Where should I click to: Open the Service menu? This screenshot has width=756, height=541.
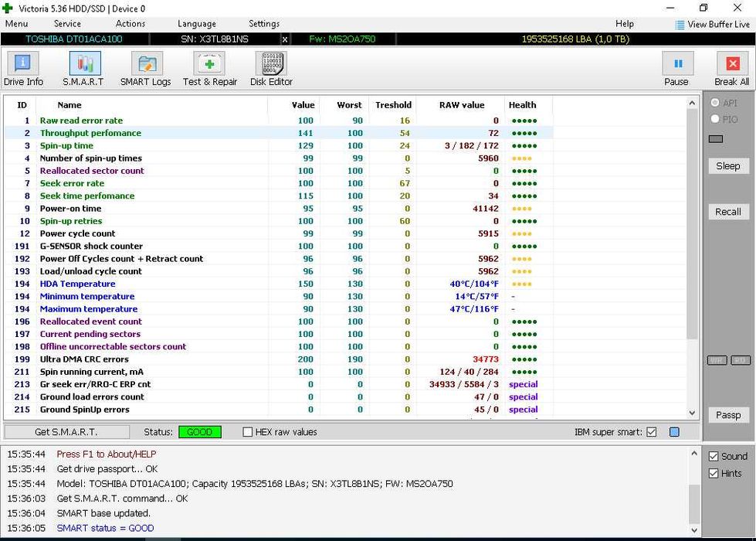click(x=67, y=24)
